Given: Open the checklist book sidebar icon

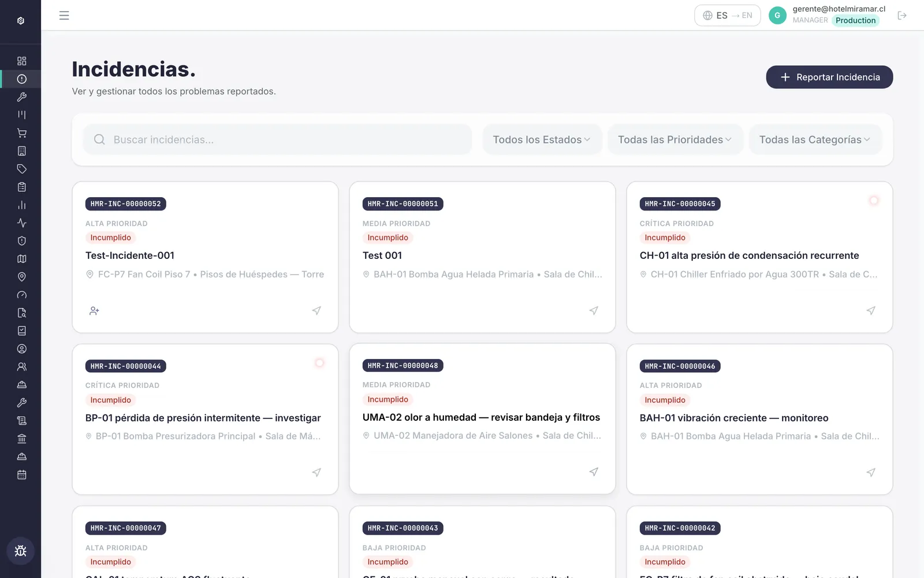Looking at the screenshot, I should (x=21, y=331).
